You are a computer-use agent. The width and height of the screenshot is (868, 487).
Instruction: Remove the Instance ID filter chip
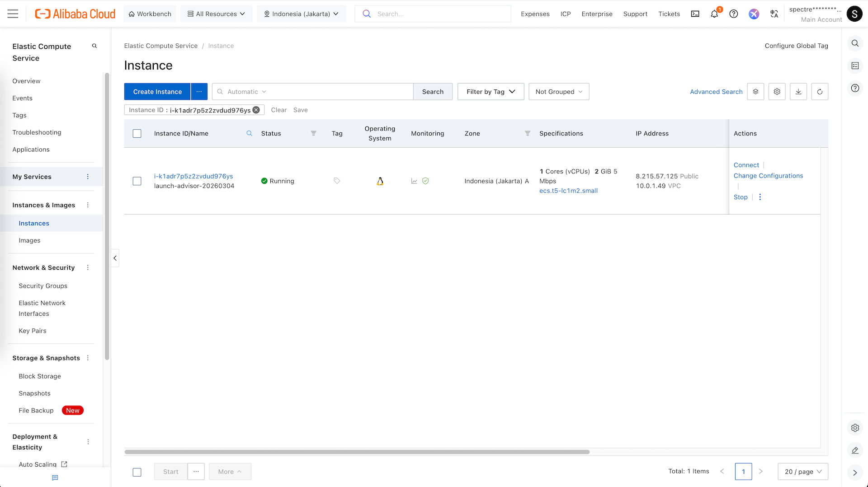tap(256, 110)
